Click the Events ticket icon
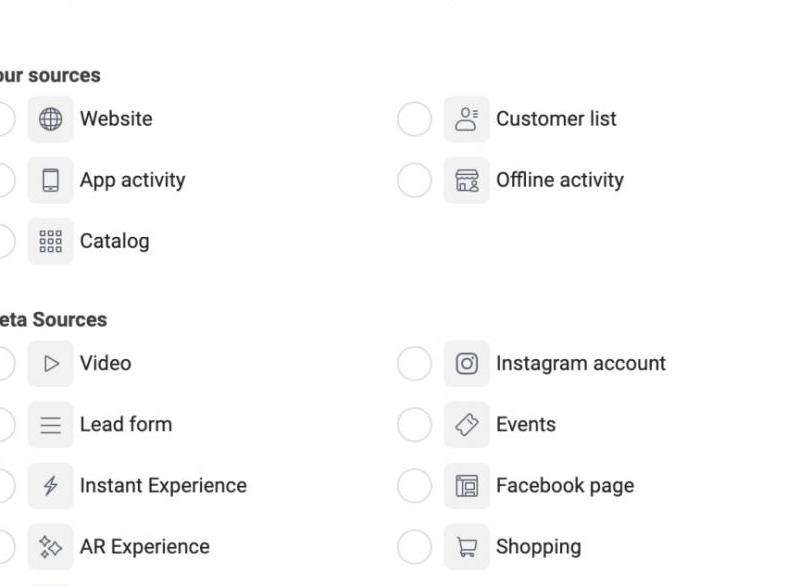Screen dimensions: 800x586 (x=466, y=425)
